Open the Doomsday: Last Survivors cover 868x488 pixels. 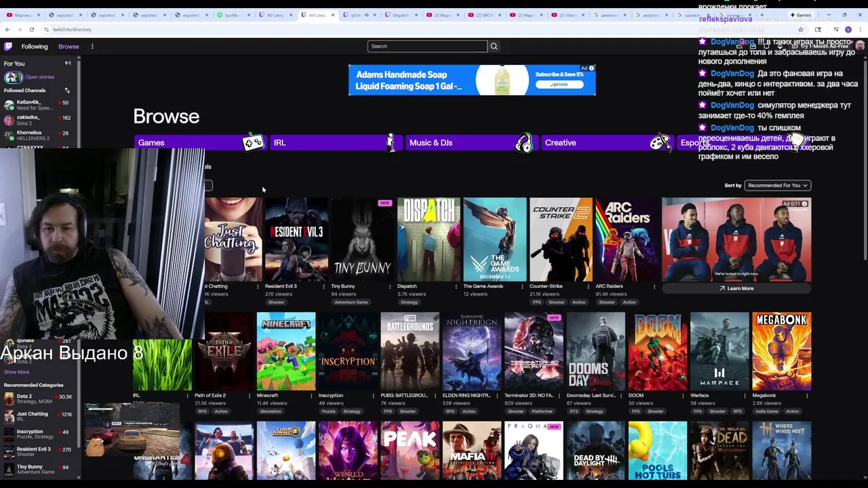[596, 351]
